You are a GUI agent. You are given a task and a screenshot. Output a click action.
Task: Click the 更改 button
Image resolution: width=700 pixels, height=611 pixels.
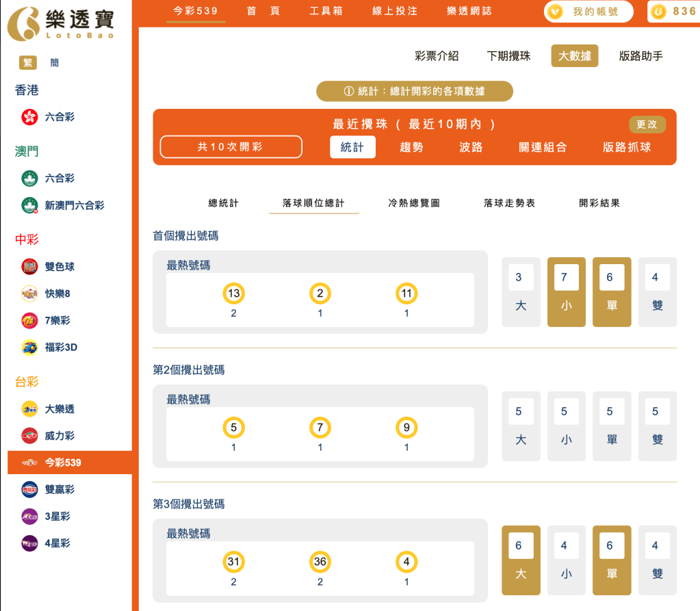647,125
